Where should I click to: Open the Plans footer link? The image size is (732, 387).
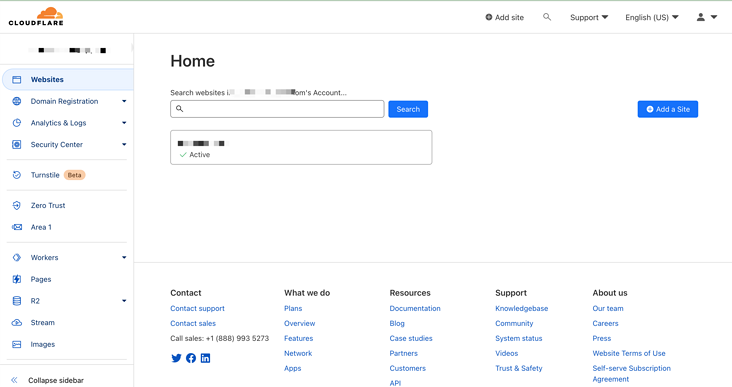[293, 309]
